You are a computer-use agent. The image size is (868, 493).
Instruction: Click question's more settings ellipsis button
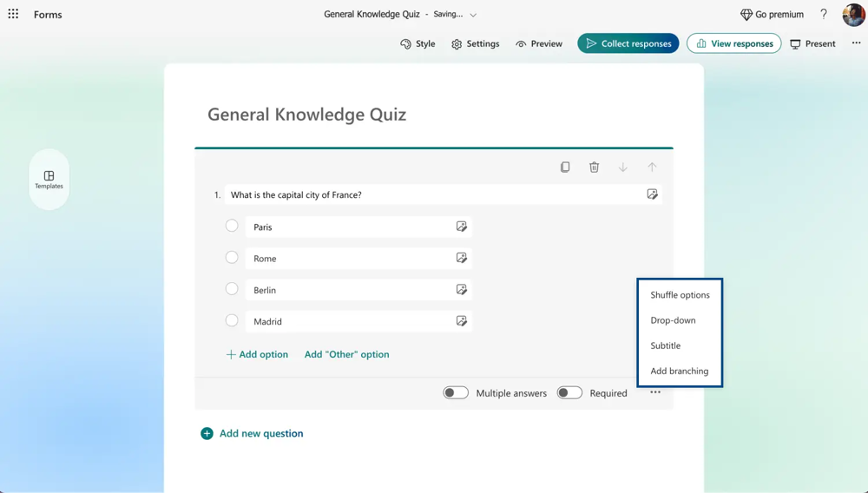[x=655, y=393]
